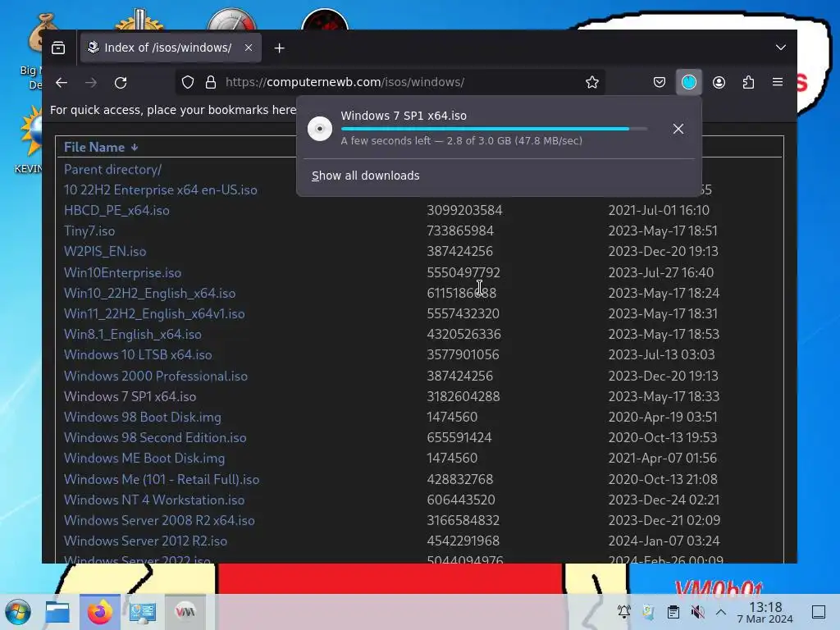Open Firefox account icon

pyautogui.click(x=719, y=83)
